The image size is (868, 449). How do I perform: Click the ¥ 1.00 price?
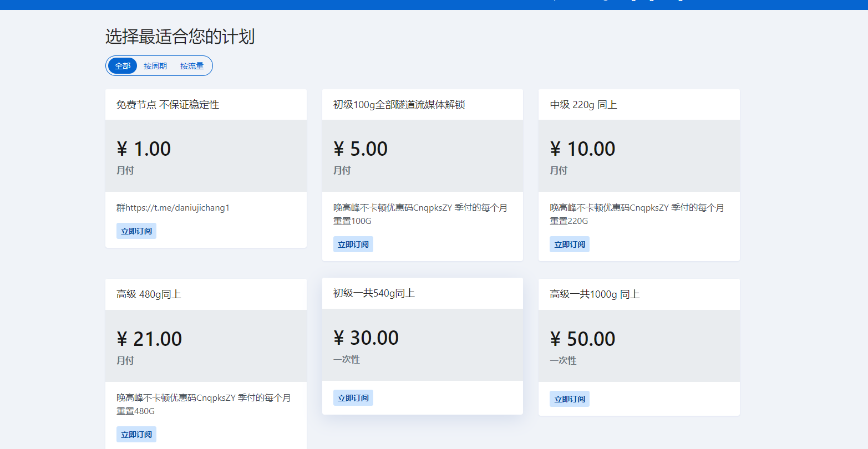point(144,149)
